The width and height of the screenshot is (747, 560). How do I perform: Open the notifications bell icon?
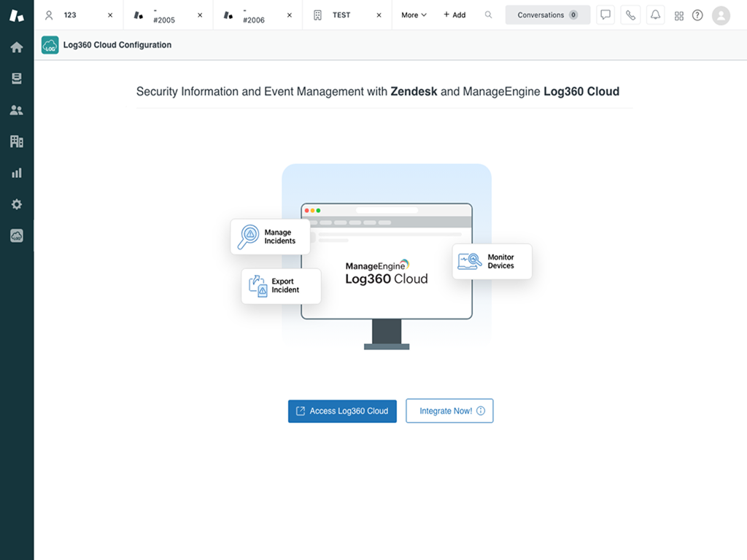pos(655,15)
